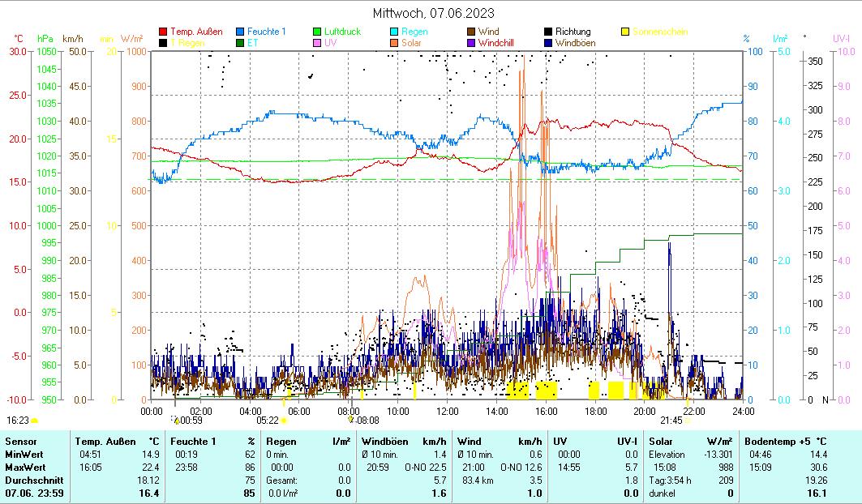Click the chart title Mittwoch, 07.06.2023

pos(433,13)
